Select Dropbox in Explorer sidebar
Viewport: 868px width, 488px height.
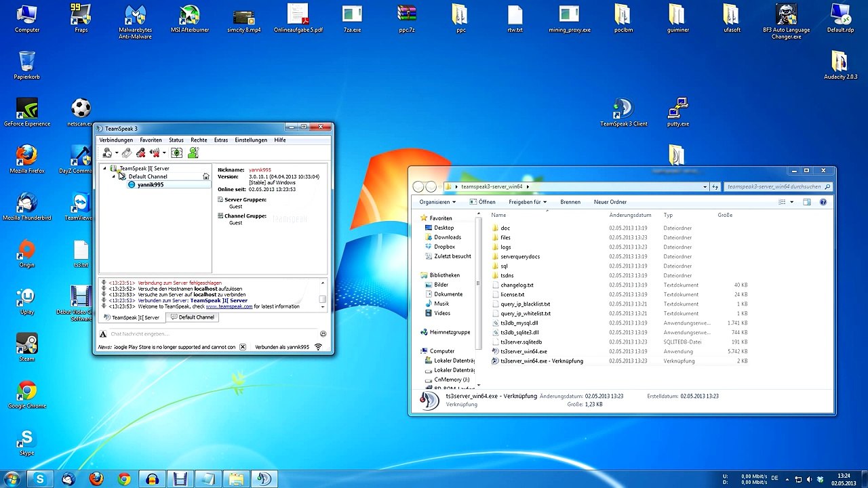(439, 247)
